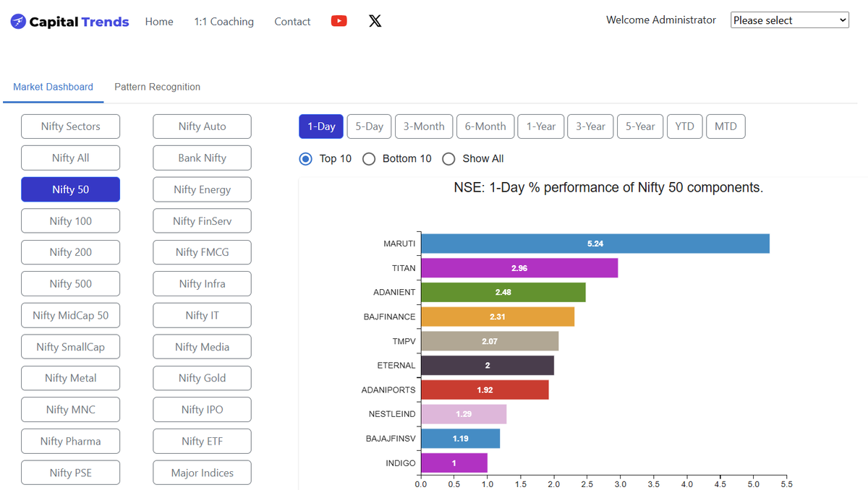This screenshot has width=868, height=490.
Task: Select the Nifty FMCG button
Action: point(203,252)
